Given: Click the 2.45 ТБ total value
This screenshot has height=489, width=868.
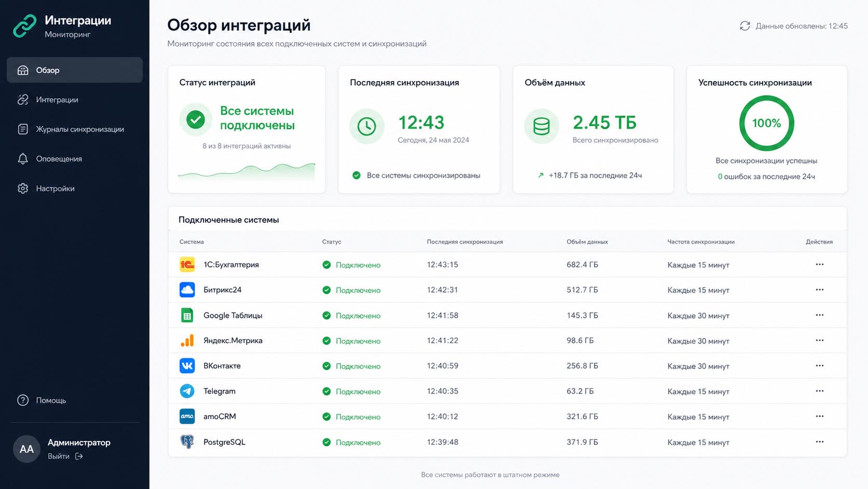Looking at the screenshot, I should (x=604, y=123).
